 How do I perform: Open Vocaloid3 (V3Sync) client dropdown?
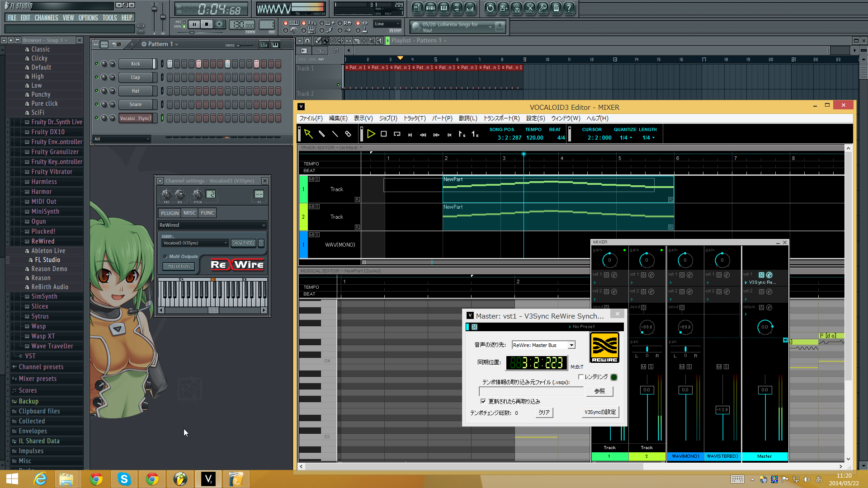(195, 243)
